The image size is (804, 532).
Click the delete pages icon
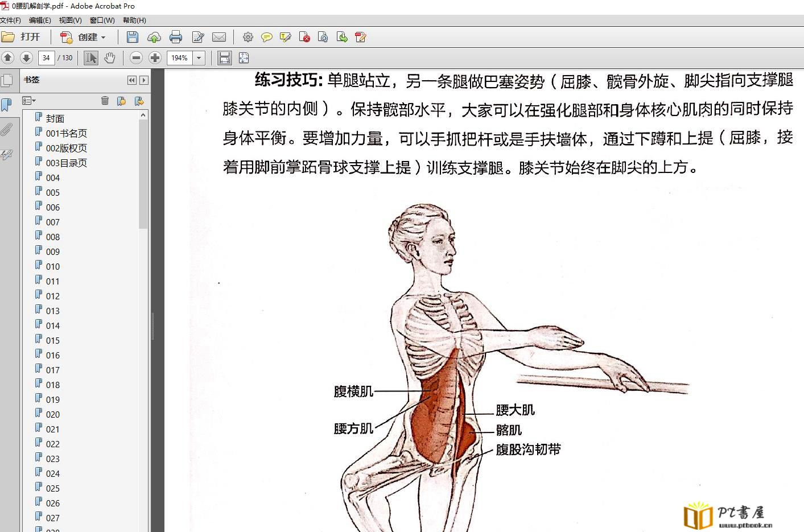[x=304, y=37]
